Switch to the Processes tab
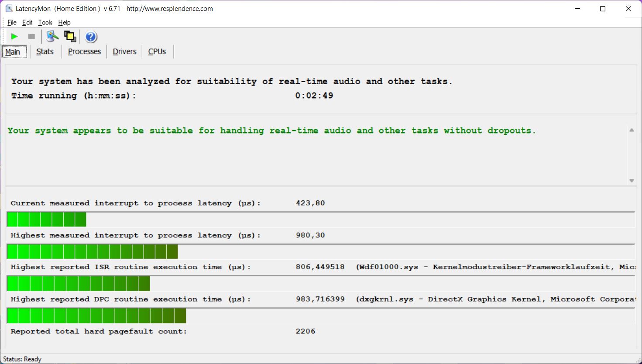The image size is (642, 364). (84, 52)
